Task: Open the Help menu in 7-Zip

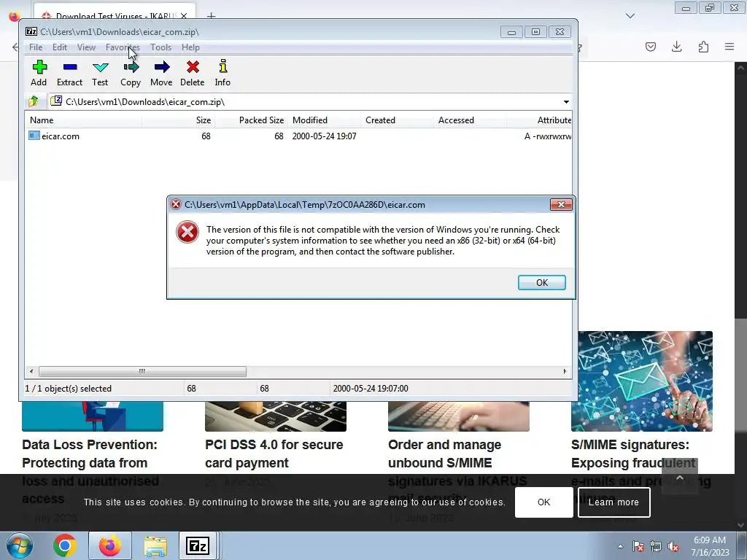Action: [x=190, y=47]
